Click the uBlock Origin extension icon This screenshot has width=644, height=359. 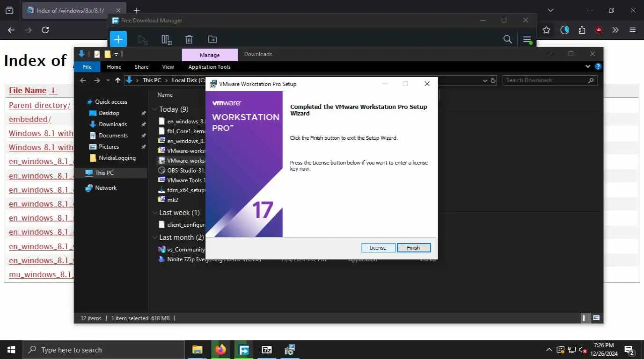tap(599, 30)
